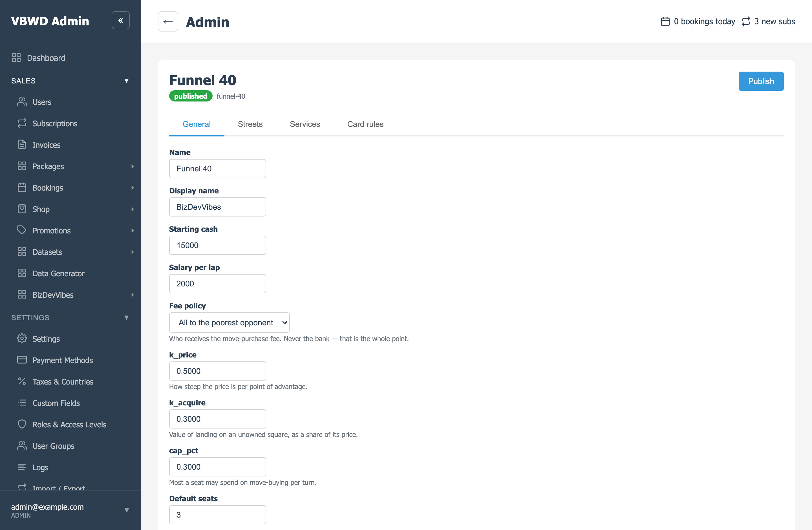
Task: Click the Data Generator grid icon
Action: pyautogui.click(x=22, y=273)
